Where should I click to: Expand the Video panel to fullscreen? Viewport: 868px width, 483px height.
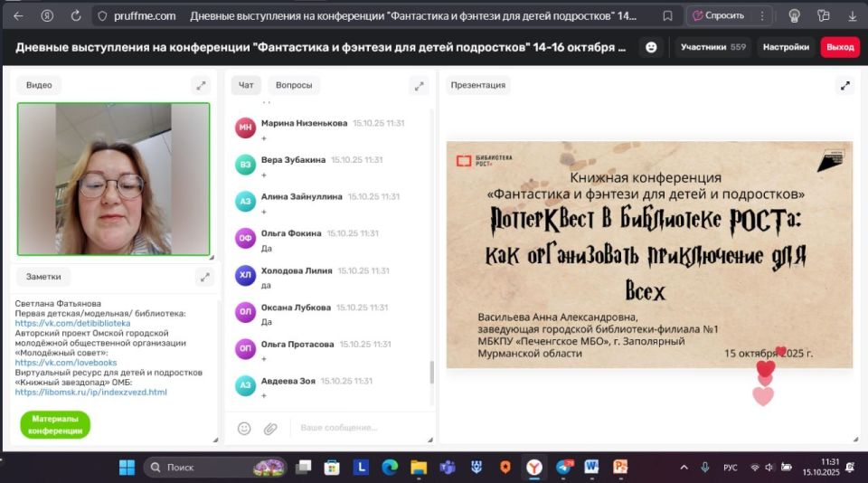click(x=201, y=85)
